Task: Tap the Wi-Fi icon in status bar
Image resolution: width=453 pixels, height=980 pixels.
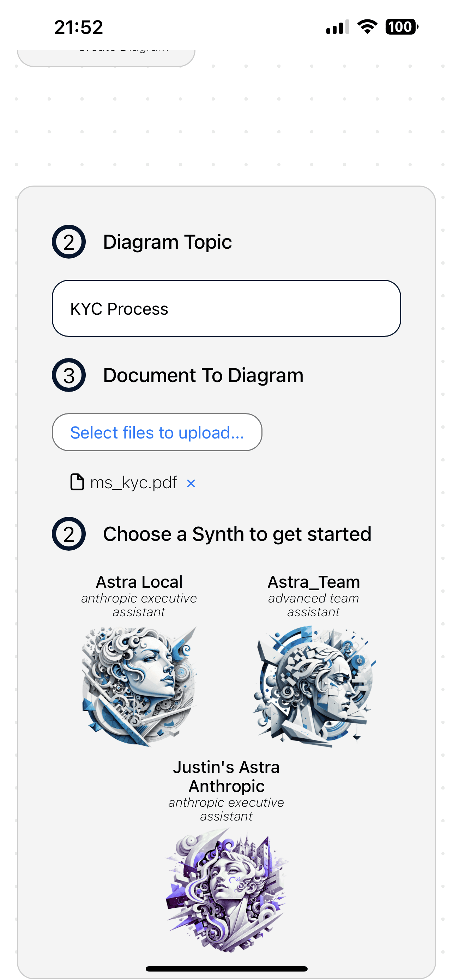Action: pos(367,26)
